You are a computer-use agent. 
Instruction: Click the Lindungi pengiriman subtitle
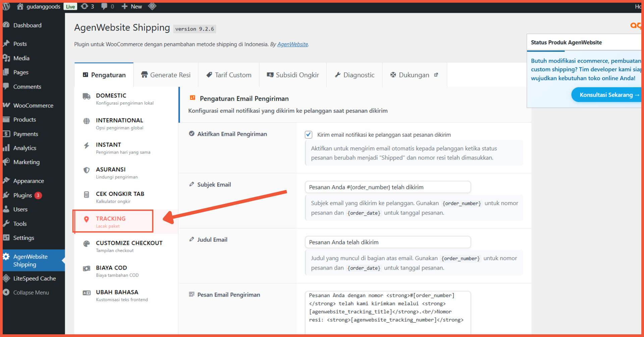[117, 177]
